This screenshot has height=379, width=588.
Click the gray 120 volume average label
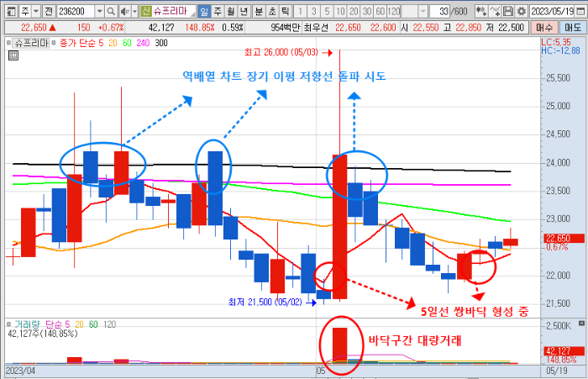click(x=109, y=324)
